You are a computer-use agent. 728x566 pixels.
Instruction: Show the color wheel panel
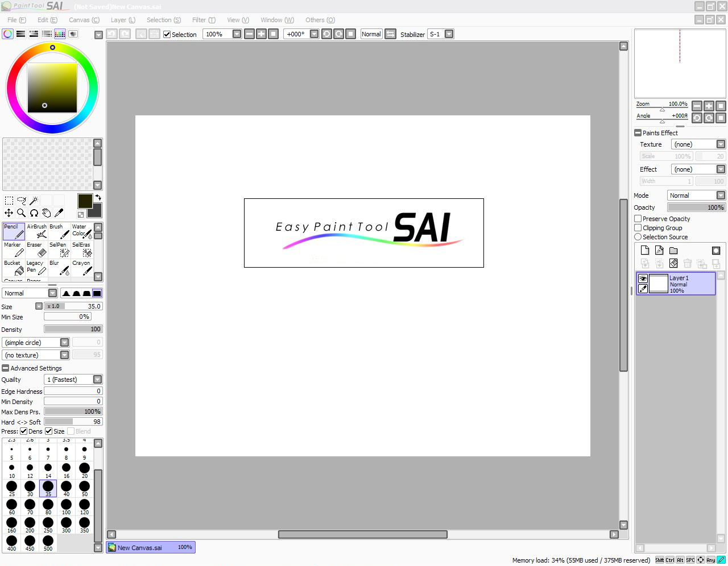[8, 34]
